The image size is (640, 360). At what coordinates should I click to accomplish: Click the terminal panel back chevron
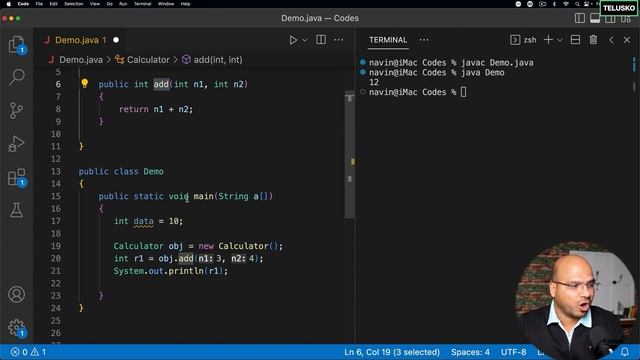(x=611, y=40)
